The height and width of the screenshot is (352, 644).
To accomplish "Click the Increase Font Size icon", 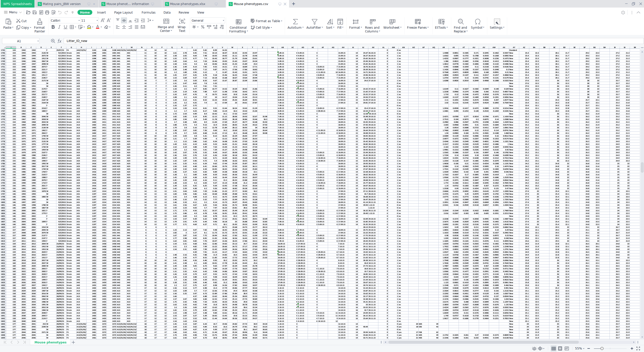I will 103,20.
